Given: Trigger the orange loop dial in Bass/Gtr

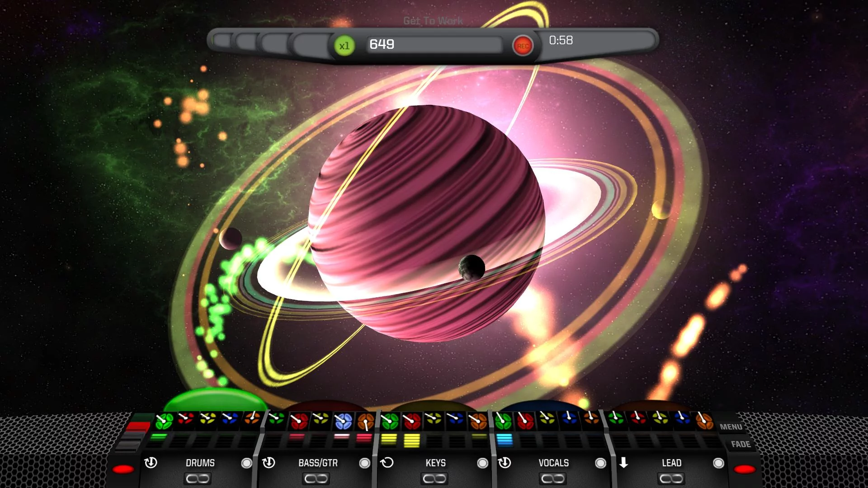Looking at the screenshot, I should tap(365, 422).
